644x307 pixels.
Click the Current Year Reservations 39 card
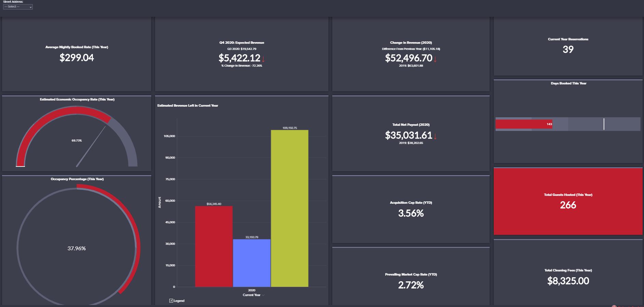(x=568, y=46)
